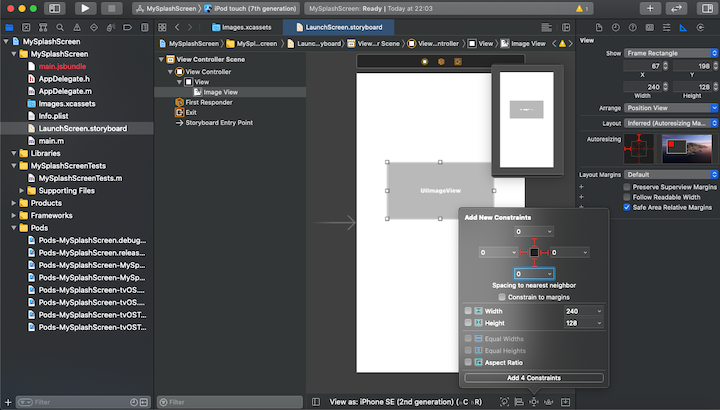This screenshot has width=720, height=410.
Task: Click the Run (play) button
Action: click(84, 8)
